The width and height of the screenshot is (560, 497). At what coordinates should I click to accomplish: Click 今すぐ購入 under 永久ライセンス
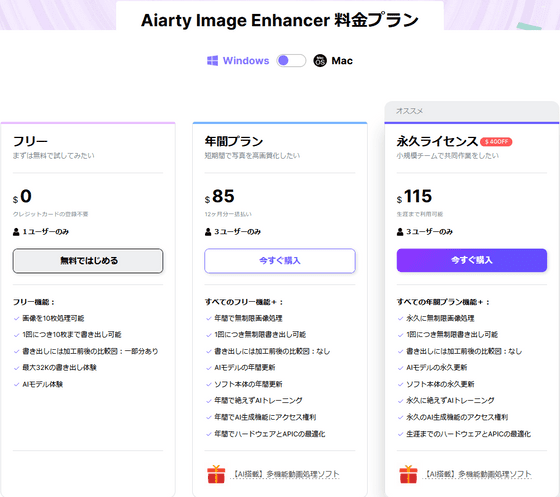472,260
